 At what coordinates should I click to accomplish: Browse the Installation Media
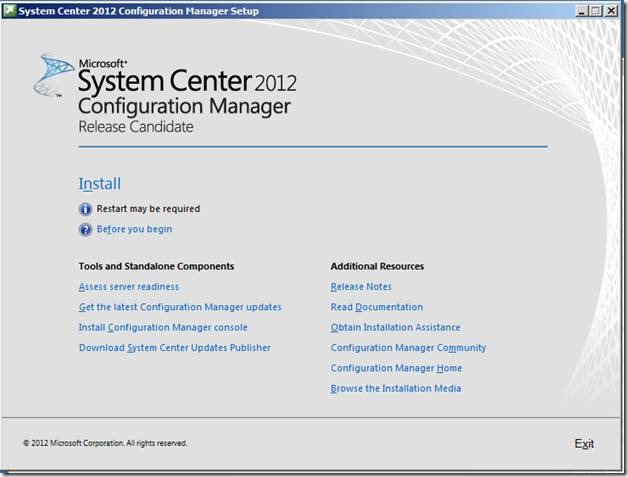[x=395, y=388]
